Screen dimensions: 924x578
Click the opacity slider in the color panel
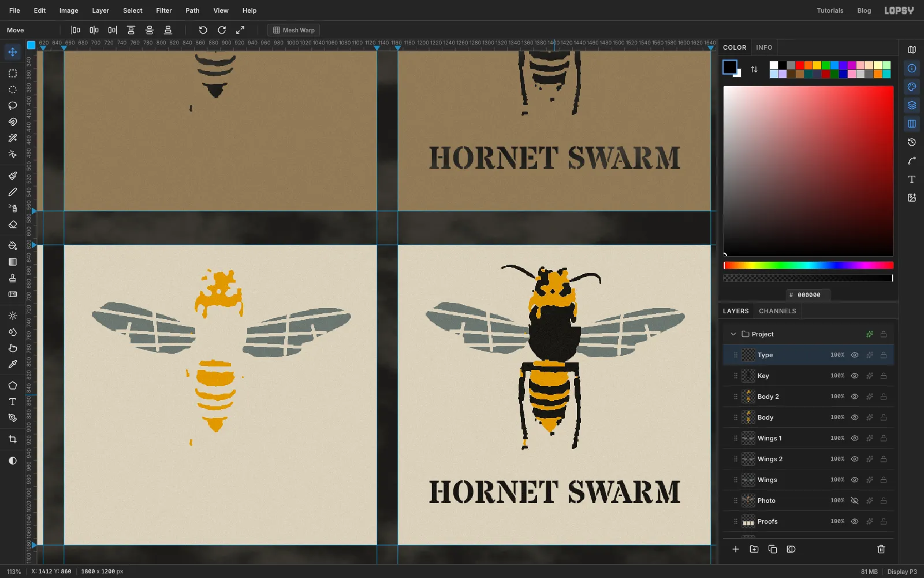click(x=808, y=278)
